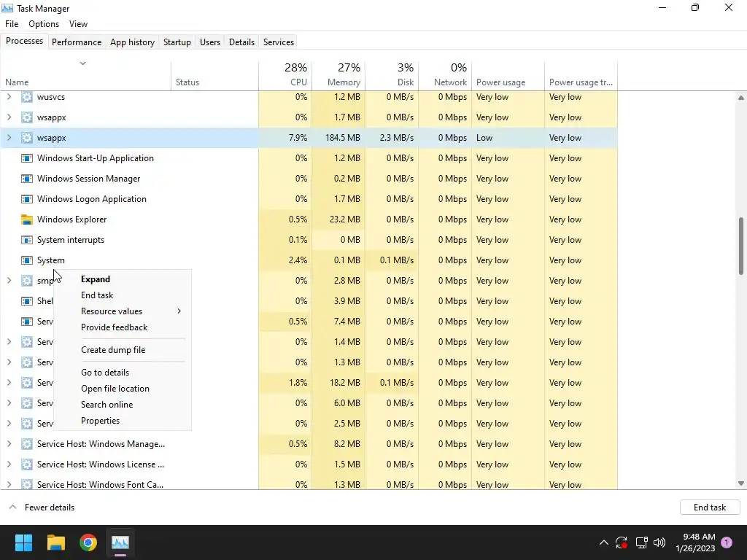
Task: Click the scrollbar down arrow
Action: [741, 483]
